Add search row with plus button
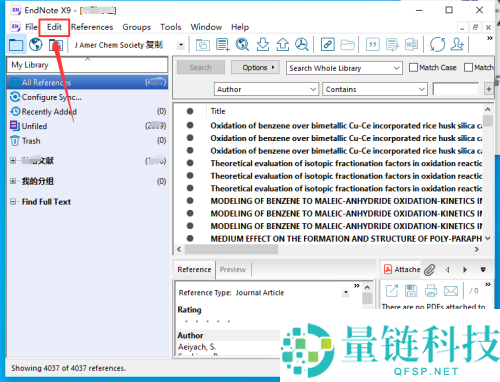The height and width of the screenshot is (382, 500). click(488, 89)
